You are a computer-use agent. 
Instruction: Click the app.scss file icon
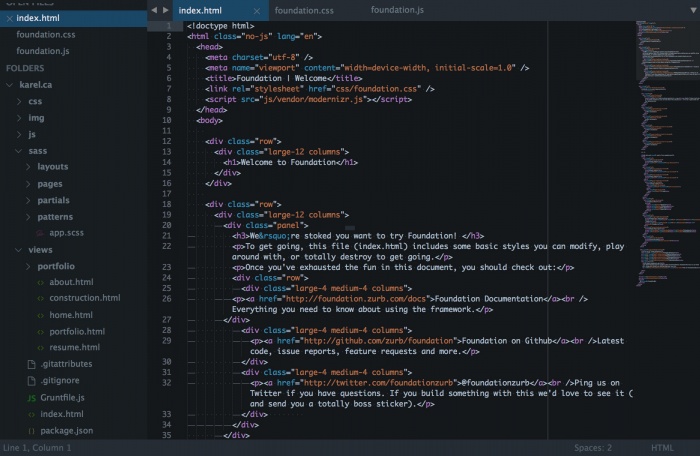[x=40, y=232]
